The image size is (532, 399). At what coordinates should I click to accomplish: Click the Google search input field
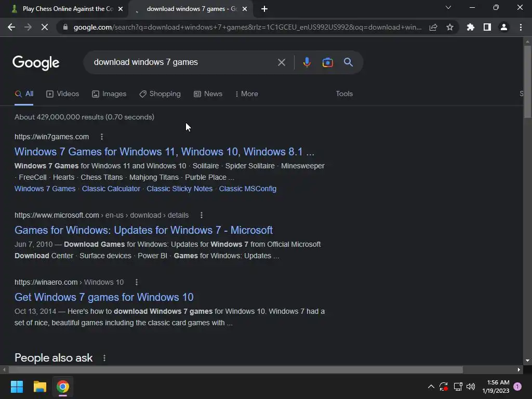coord(180,62)
